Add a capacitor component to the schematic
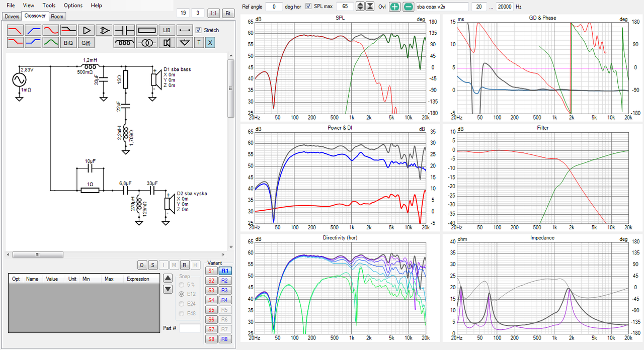 124,30
